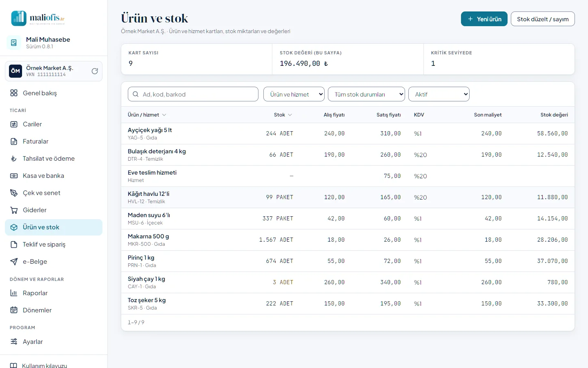588x368 pixels.
Task: Click the company refresh icon
Action: (x=95, y=71)
